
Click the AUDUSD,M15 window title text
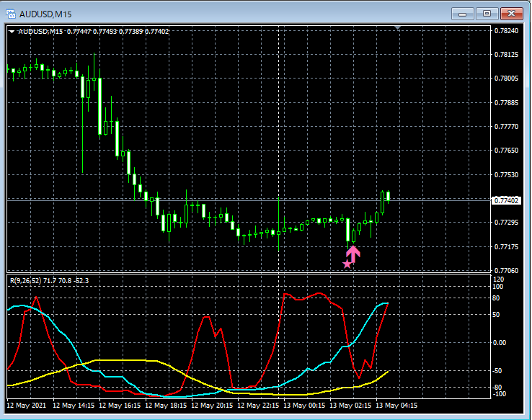tap(45, 14)
